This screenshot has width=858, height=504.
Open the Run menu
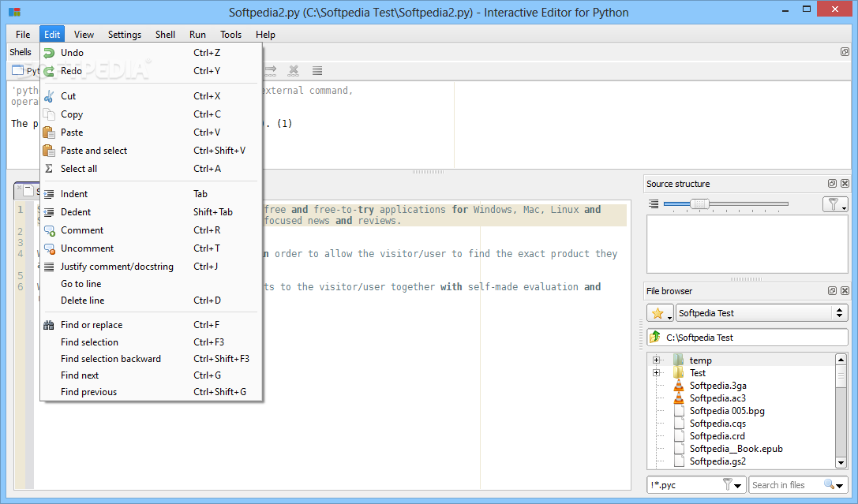tap(197, 35)
